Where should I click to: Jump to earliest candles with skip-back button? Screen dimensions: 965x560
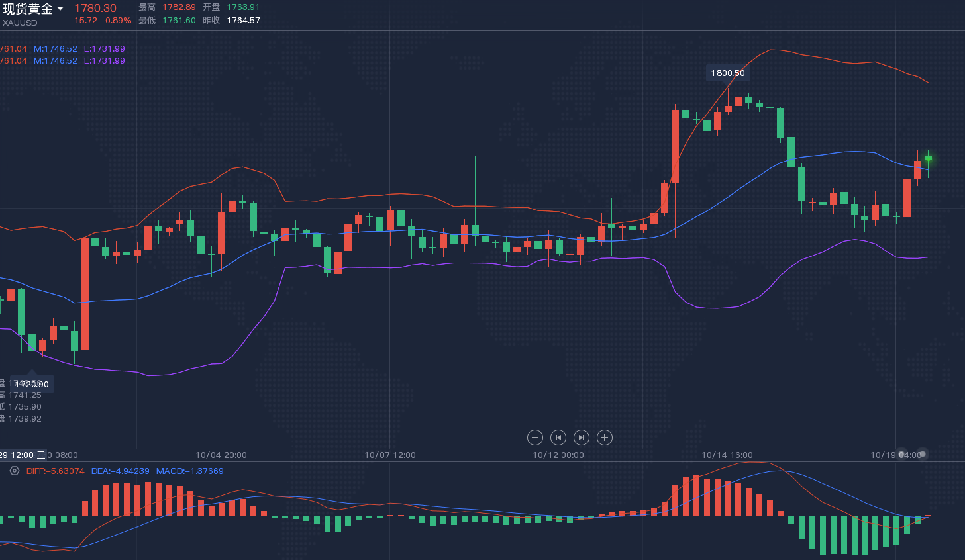tap(558, 438)
